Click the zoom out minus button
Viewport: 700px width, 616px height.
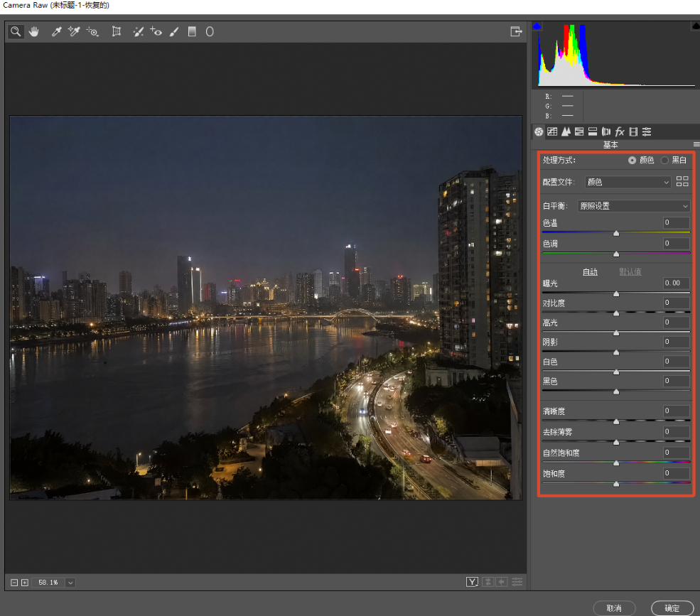(14, 583)
